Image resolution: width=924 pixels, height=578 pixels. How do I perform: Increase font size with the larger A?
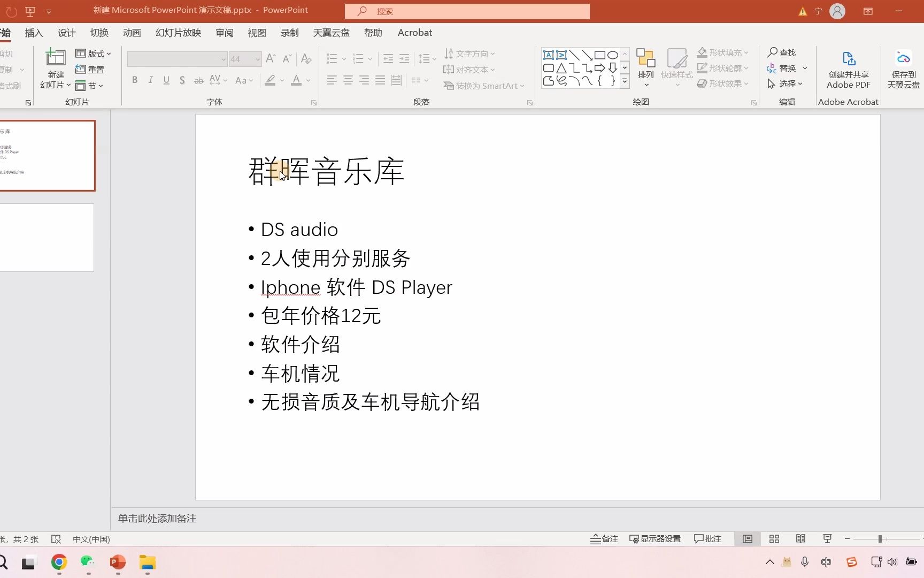(271, 58)
